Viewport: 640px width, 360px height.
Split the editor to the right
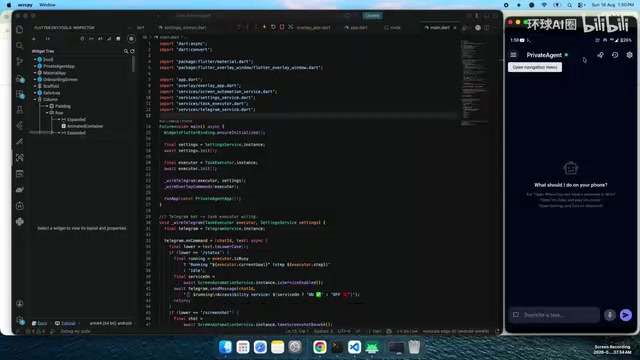point(487,28)
